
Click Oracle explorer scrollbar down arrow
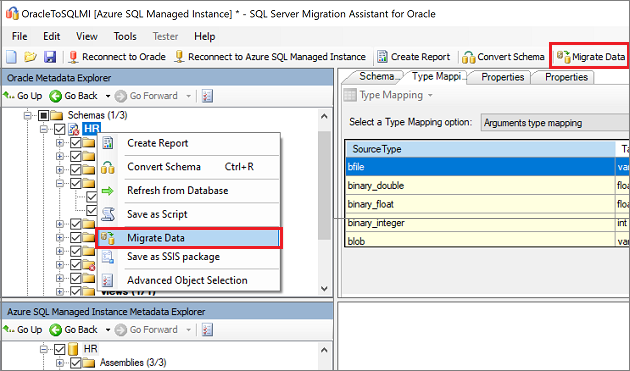click(x=324, y=289)
